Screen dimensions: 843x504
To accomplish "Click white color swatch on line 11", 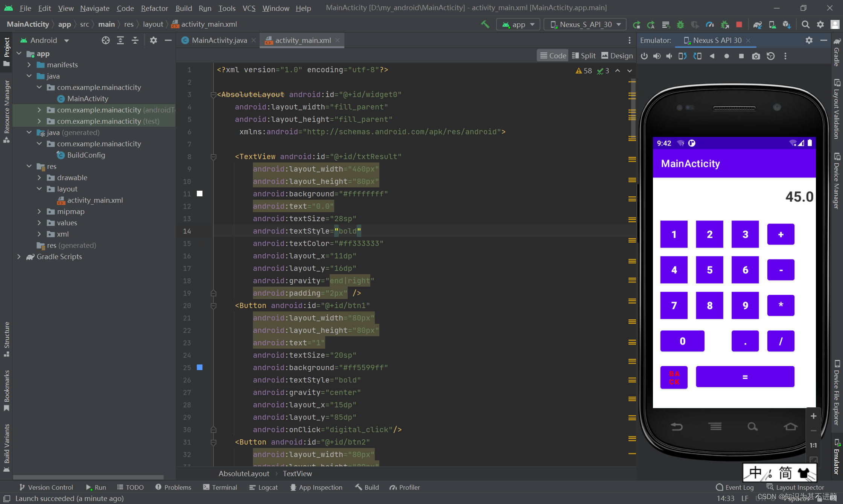I will pos(200,194).
